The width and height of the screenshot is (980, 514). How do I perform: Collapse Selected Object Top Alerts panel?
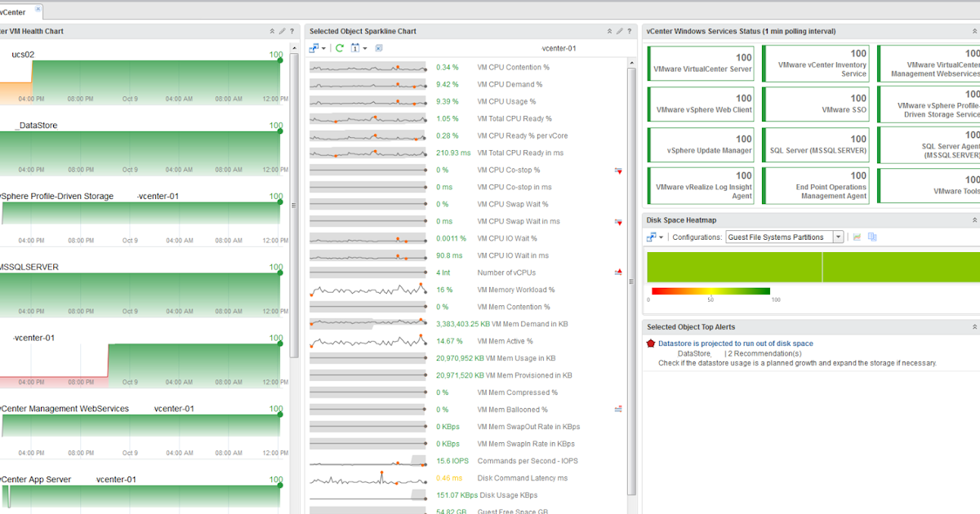coord(974,327)
